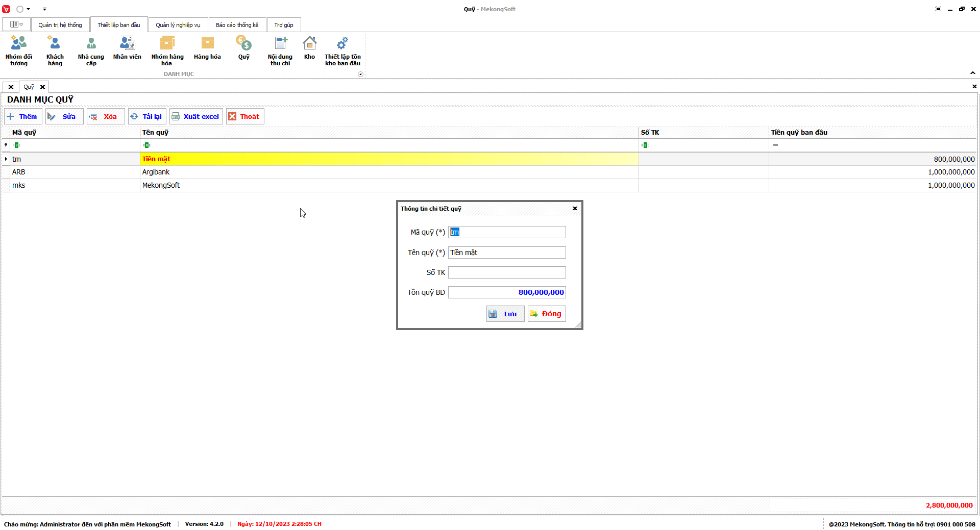Viewport: 980px width, 530px height.
Task: Open Nội dung thu chi icon
Action: (x=280, y=51)
